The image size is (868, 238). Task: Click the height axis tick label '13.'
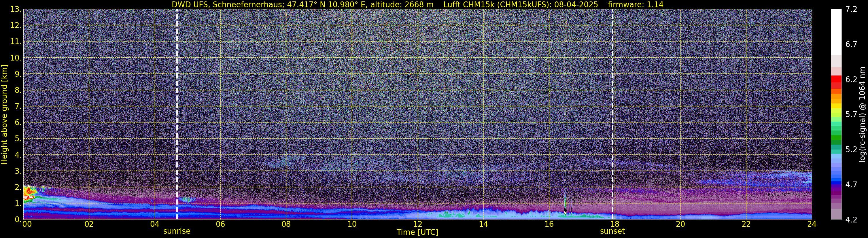coord(16,9)
